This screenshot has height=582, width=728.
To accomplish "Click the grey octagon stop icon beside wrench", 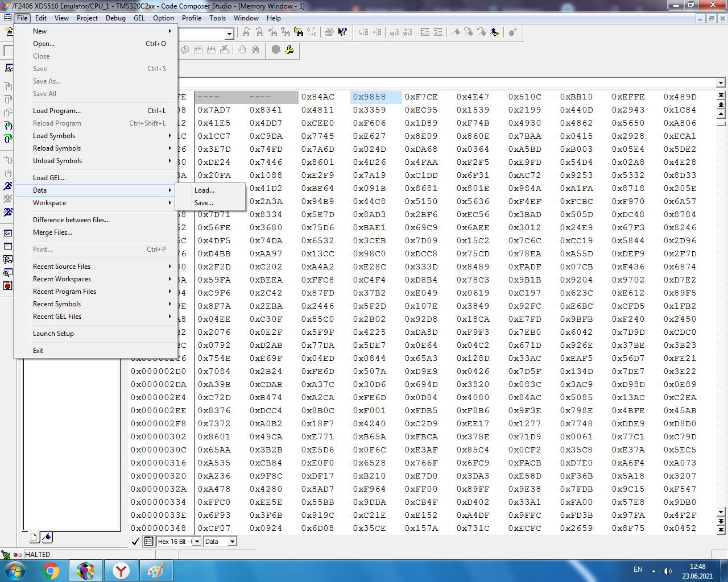I will click(276, 50).
